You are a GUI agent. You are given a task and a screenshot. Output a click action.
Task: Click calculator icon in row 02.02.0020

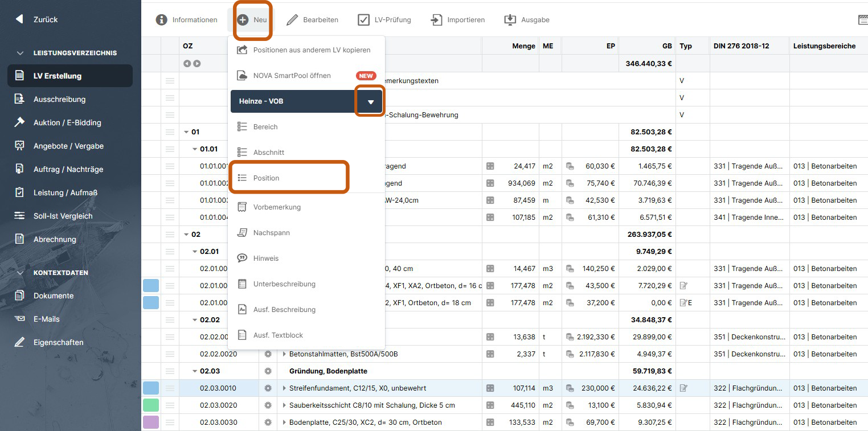click(x=490, y=354)
